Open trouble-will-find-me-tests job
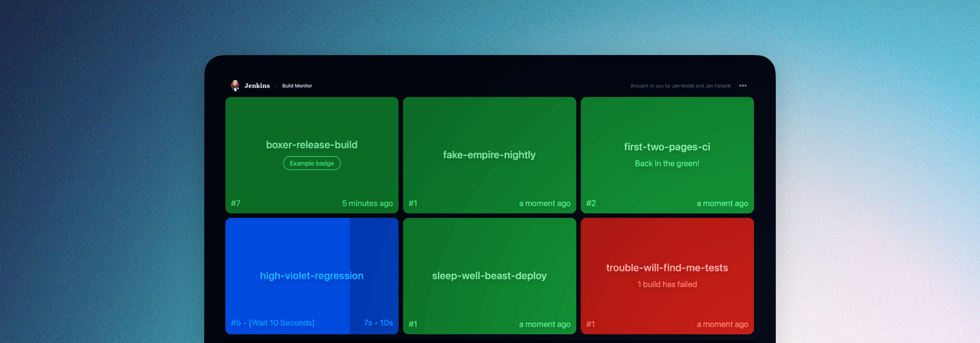The width and height of the screenshot is (980, 343). pos(667,268)
